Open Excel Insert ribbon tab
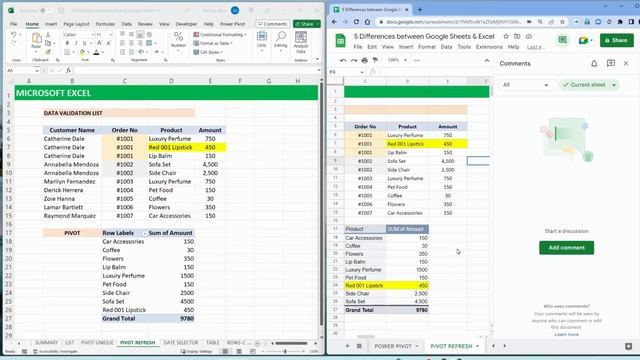 tap(51, 24)
